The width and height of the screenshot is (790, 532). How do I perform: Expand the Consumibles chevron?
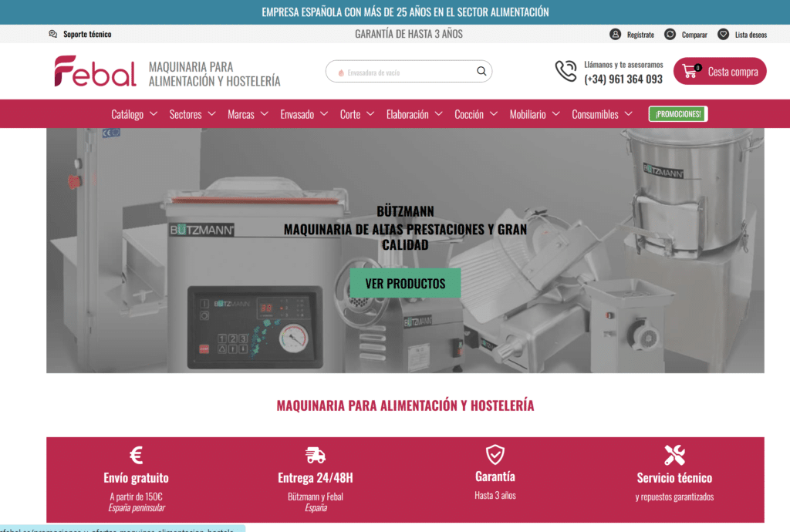628,114
